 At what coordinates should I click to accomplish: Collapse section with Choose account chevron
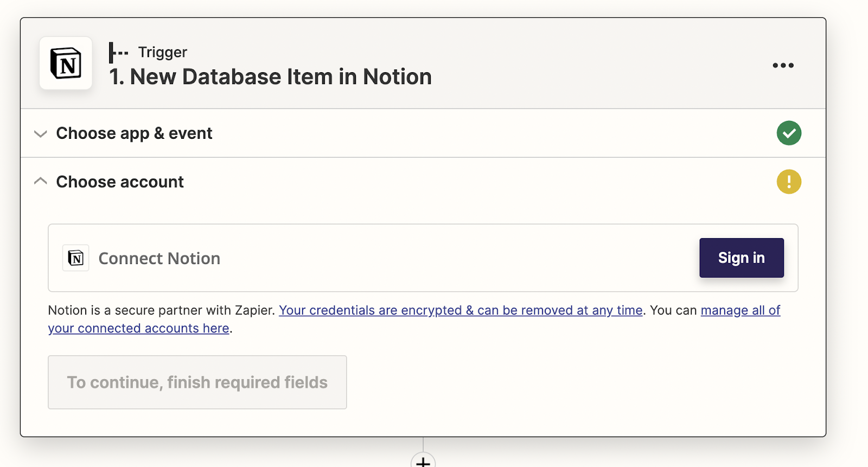[41, 182]
